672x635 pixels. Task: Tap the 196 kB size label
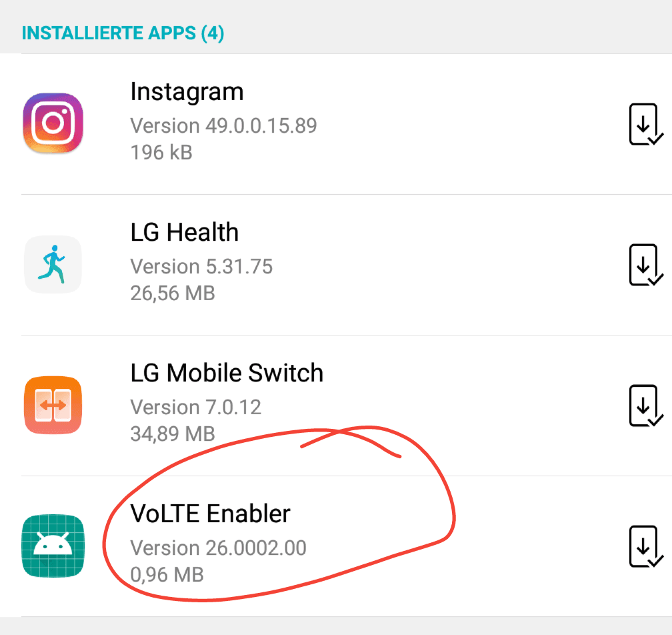161,152
